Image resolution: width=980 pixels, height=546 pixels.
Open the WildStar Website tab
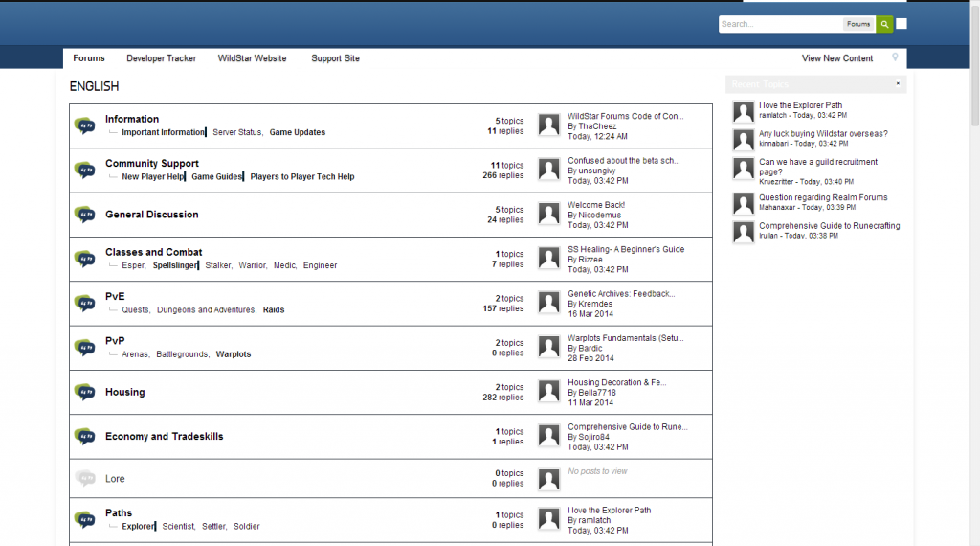[x=252, y=58]
